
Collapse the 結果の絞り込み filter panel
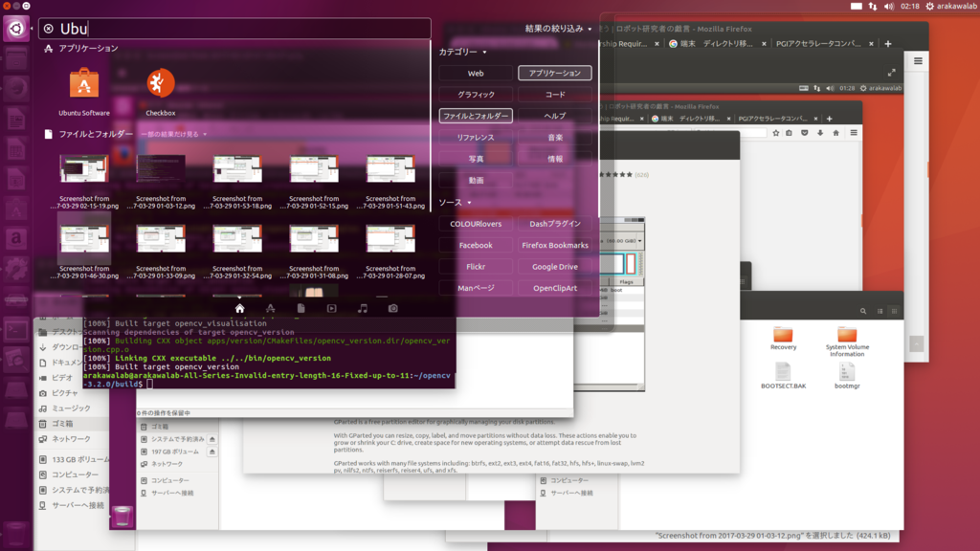pyautogui.click(x=558, y=29)
